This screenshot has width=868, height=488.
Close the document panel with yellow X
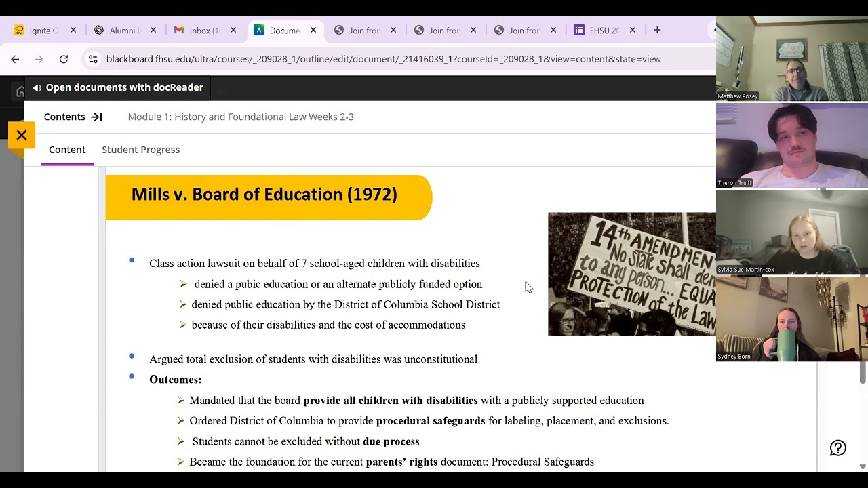tap(22, 135)
